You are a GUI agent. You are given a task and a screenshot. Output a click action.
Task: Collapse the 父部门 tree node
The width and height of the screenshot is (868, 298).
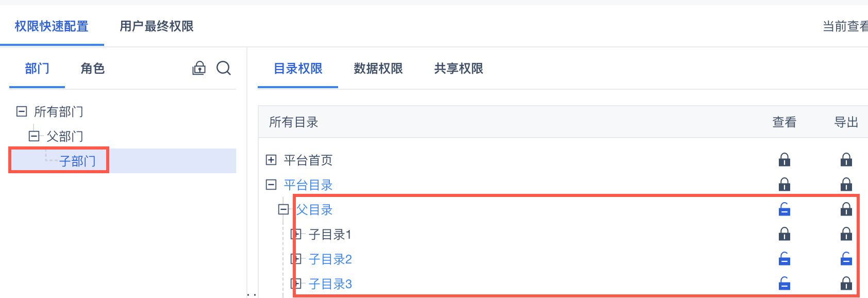tap(34, 136)
